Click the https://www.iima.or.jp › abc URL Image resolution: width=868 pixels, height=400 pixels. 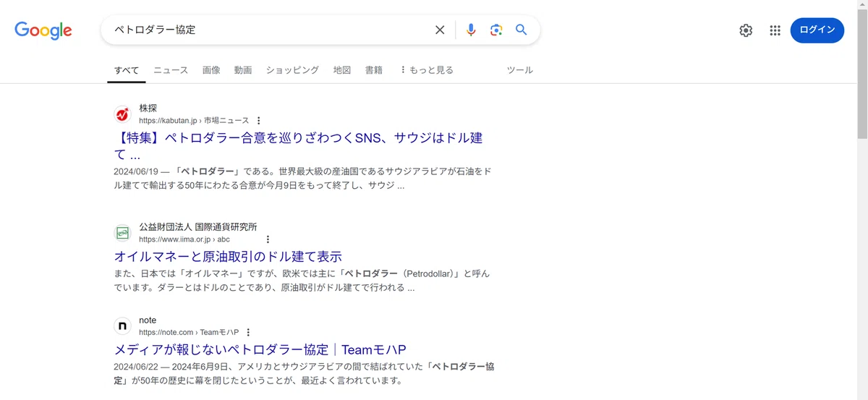coord(184,239)
